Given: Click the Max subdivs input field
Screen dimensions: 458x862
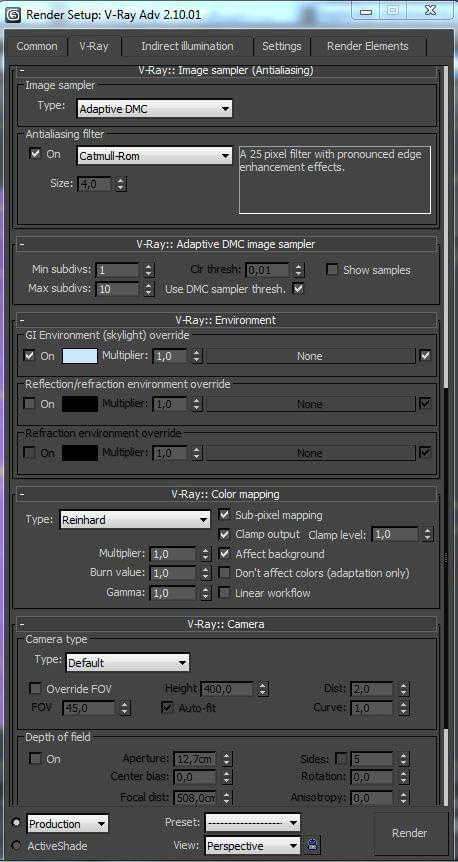Looking at the screenshot, I should click(118, 289).
